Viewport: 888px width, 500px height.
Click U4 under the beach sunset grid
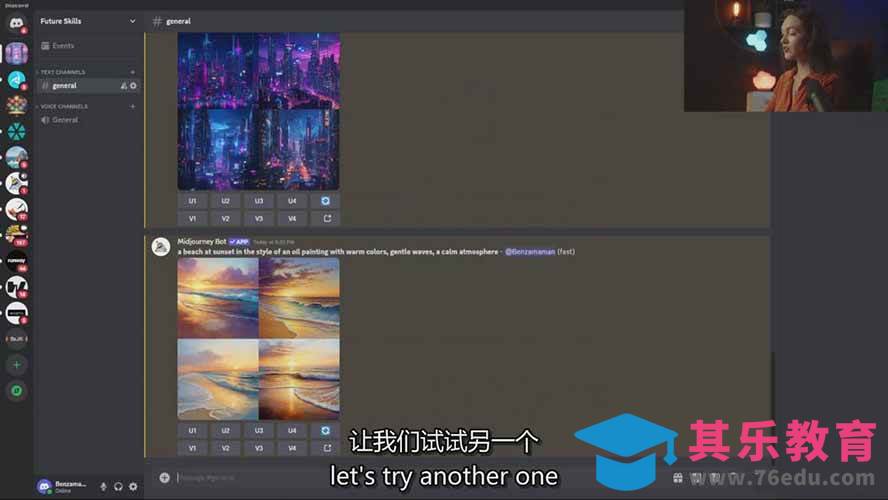pos(292,430)
